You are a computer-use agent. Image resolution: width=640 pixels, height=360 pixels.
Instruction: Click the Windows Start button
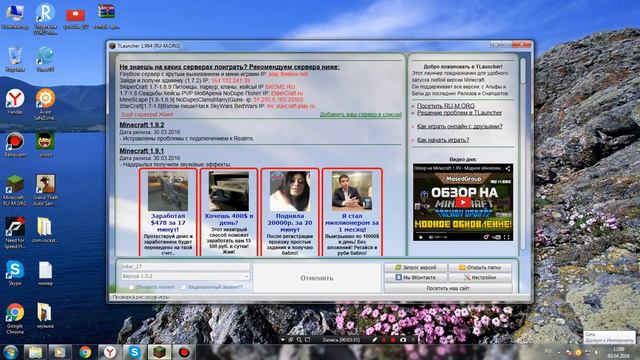coord(11,352)
